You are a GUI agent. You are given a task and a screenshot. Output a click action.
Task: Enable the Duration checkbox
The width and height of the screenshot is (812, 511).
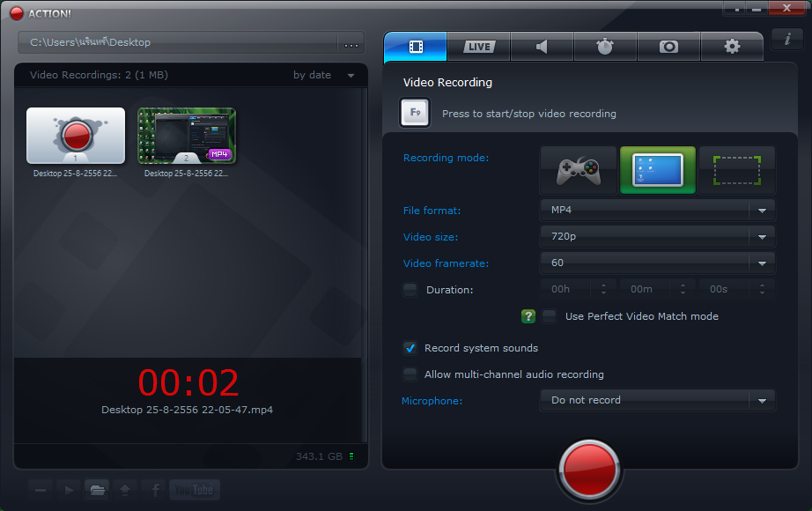point(410,289)
